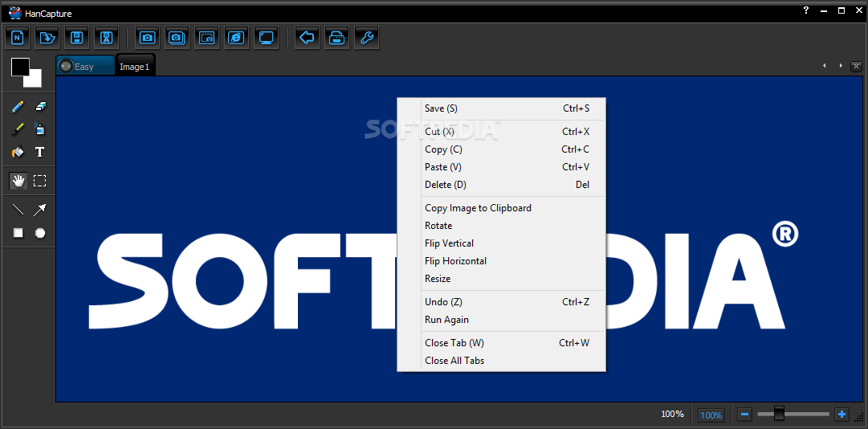Open a file with the folder icon
868x429 pixels.
point(48,38)
